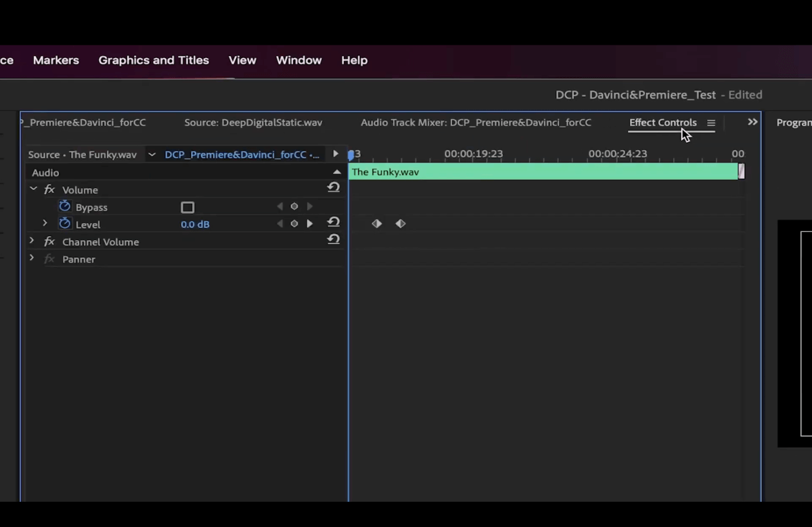This screenshot has width=812, height=527.
Task: Open the Window menu
Action: (298, 60)
